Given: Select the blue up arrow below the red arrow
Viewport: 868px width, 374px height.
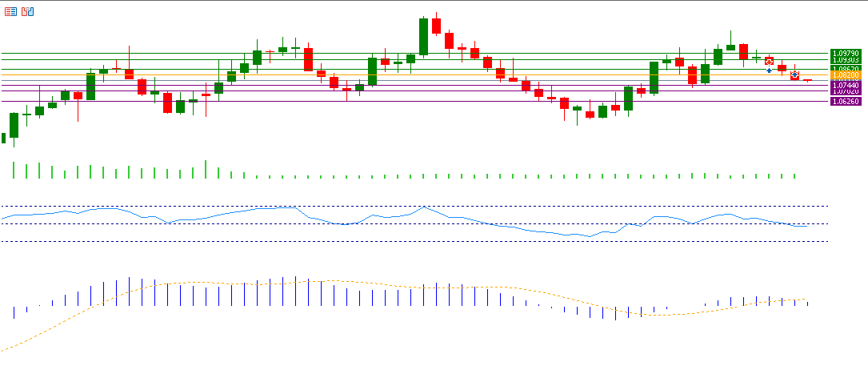Looking at the screenshot, I should tap(769, 70).
